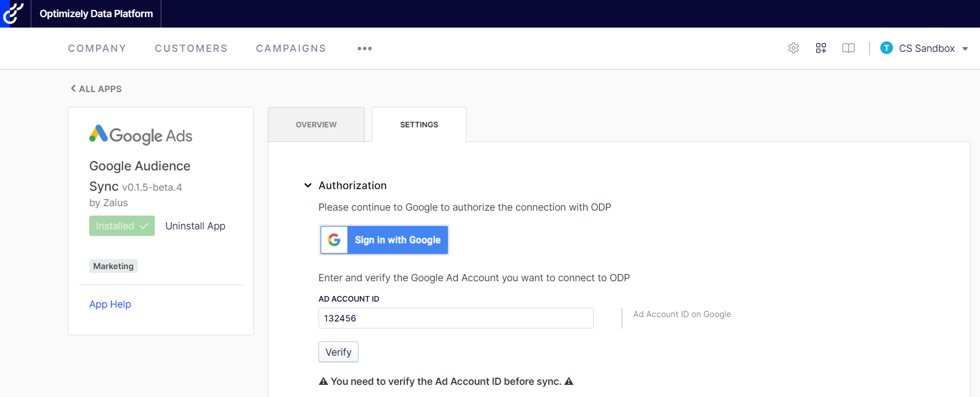Click the 'AD ACCOUNT ID' field label

[x=349, y=299]
